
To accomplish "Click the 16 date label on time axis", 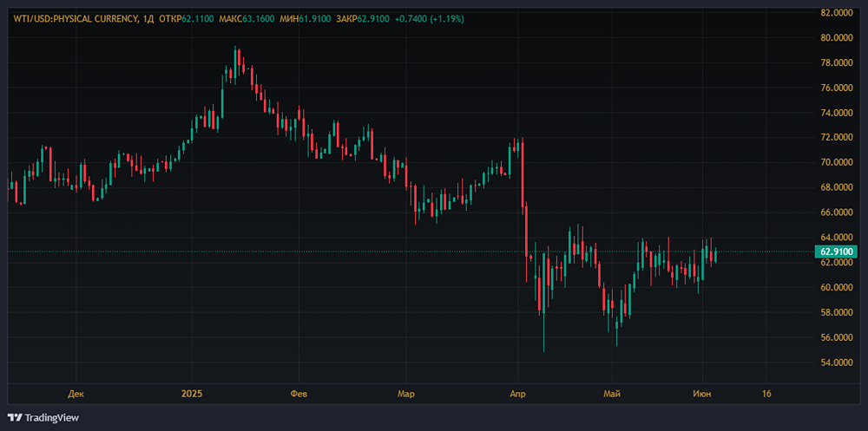I will tap(766, 394).
